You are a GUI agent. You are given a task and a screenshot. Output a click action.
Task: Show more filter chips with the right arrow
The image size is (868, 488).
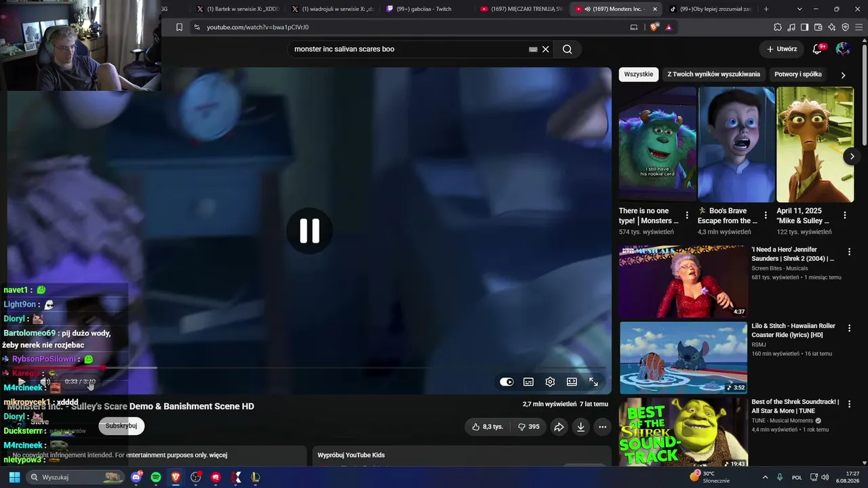point(843,75)
